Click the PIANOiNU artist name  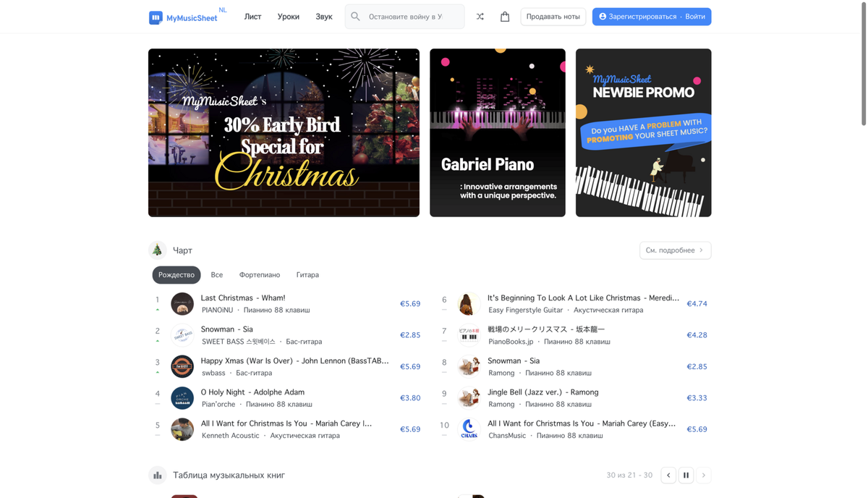pos(217,310)
